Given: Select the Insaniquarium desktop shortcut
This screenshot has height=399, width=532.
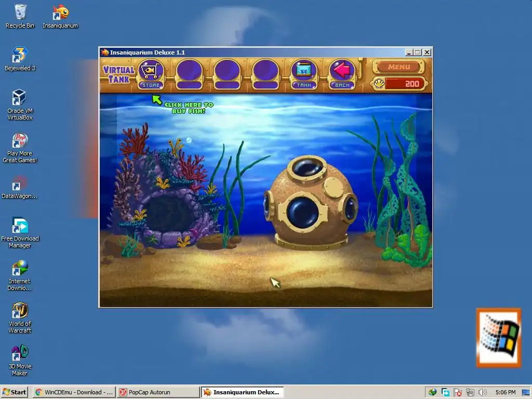Looking at the screenshot, I should point(60,16).
